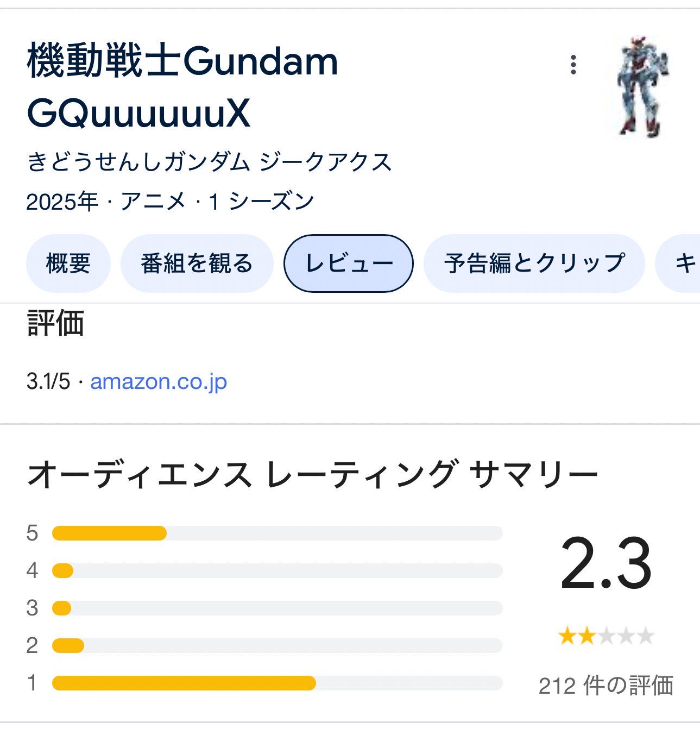Tap the 評価 section heading
Screen dimensions: 700x735
(55, 324)
